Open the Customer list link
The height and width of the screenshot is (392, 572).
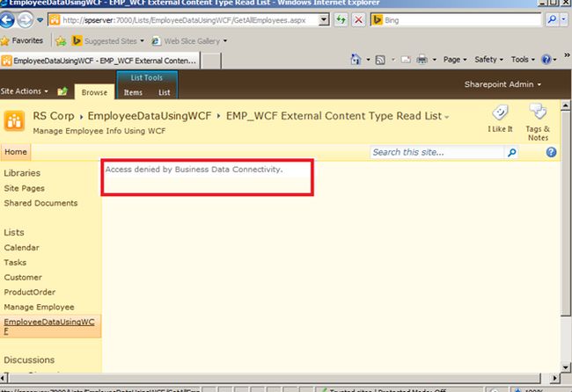[23, 278]
